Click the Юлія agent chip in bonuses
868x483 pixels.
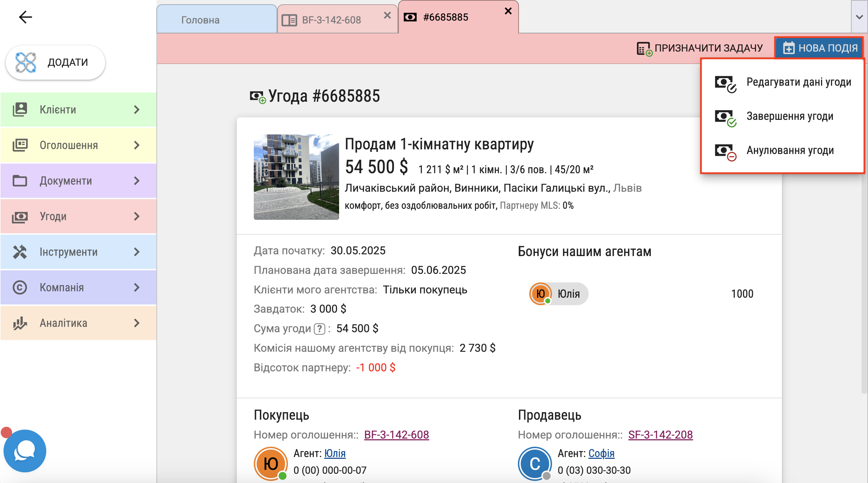tap(559, 294)
